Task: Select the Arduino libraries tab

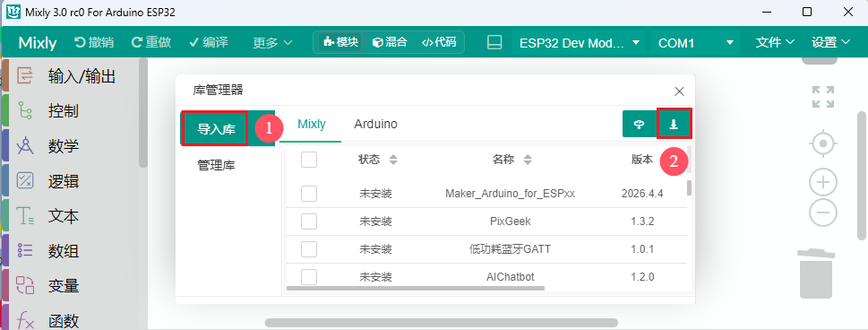Action: (x=375, y=124)
